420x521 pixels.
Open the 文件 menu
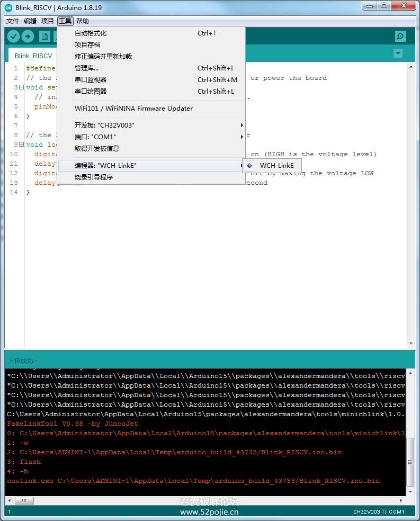click(13, 21)
